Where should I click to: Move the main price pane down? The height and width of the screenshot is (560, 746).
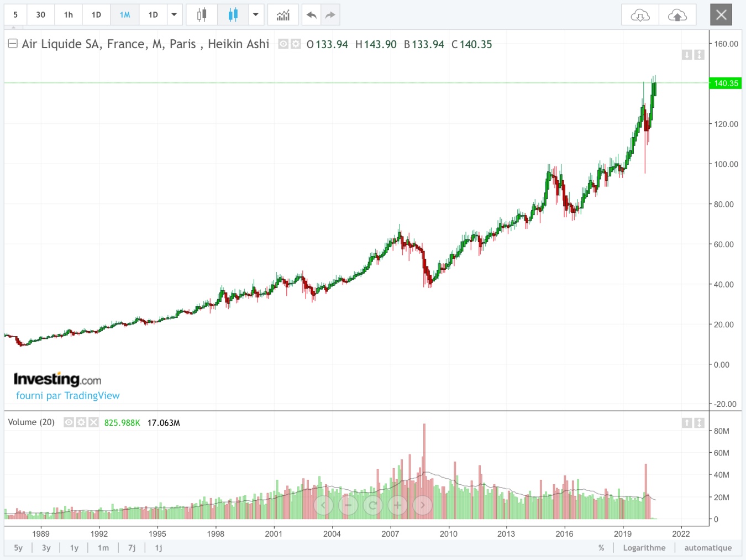[687, 55]
